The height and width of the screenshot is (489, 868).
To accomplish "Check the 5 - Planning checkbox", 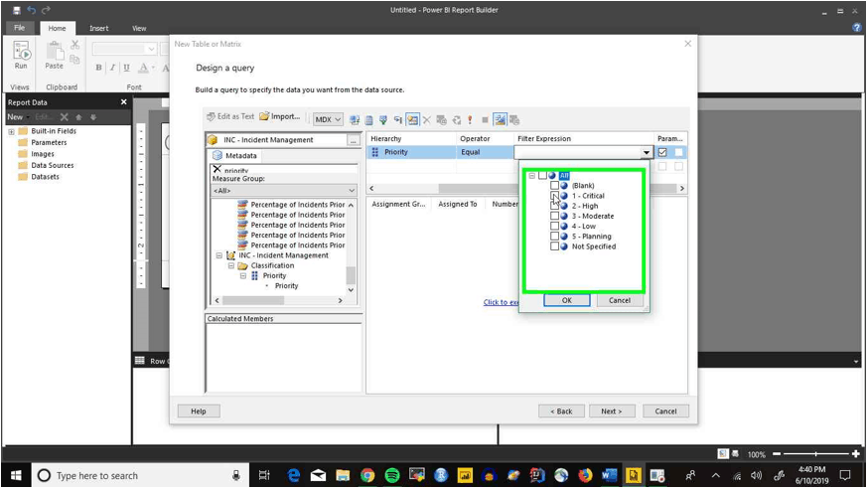I will [x=554, y=237].
